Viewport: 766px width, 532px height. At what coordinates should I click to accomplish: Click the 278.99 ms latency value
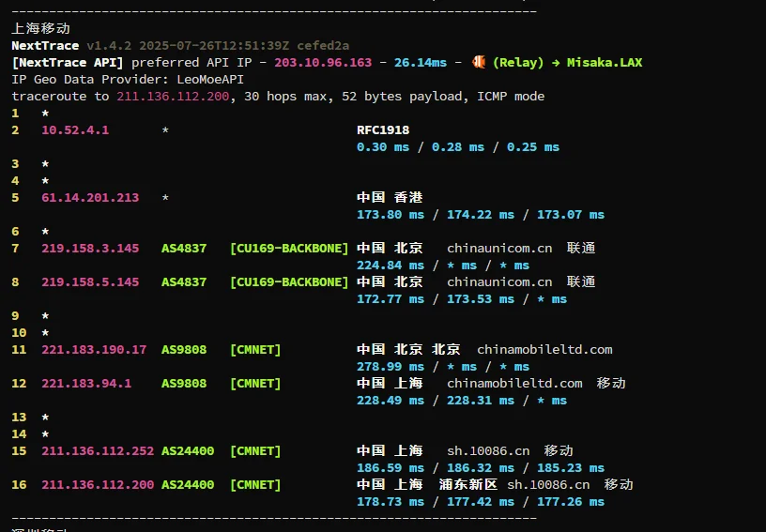(x=391, y=367)
